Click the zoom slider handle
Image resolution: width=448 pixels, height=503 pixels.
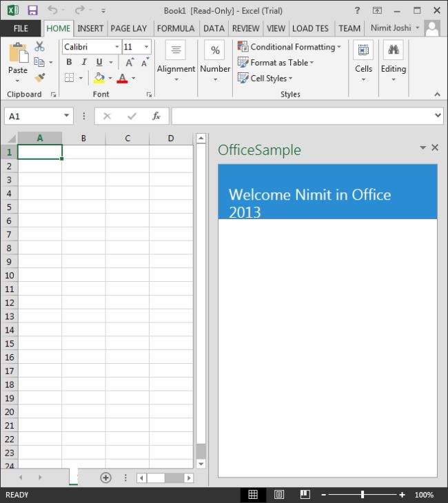click(x=363, y=495)
